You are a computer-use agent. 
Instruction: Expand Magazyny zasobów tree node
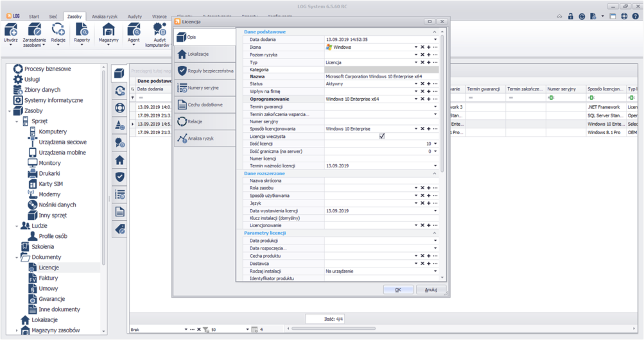pos(17,330)
